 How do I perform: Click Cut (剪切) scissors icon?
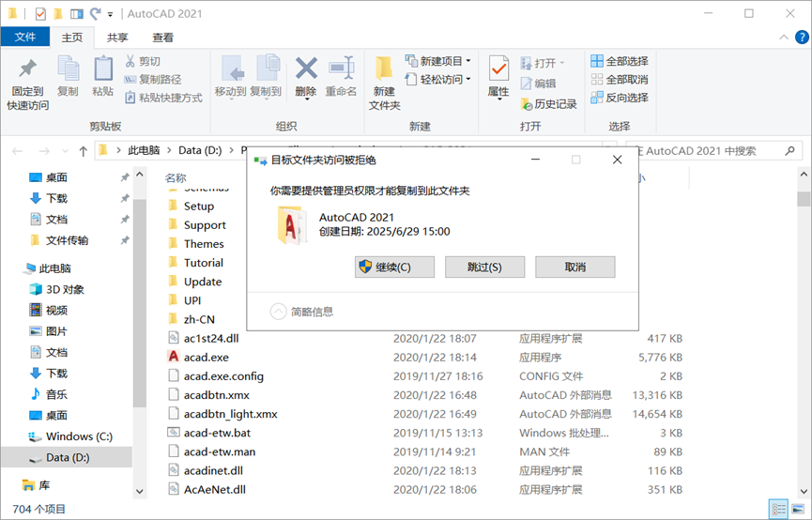point(130,61)
